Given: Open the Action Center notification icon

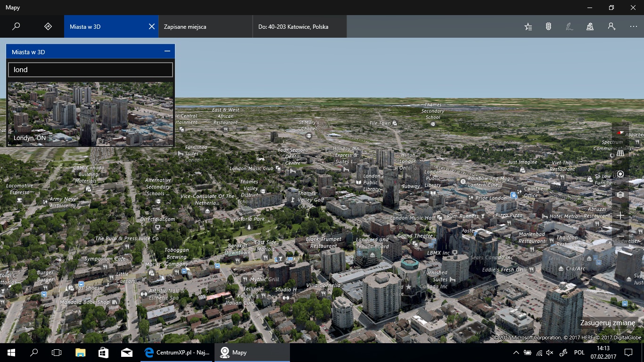Looking at the screenshot, I should tap(628, 352).
